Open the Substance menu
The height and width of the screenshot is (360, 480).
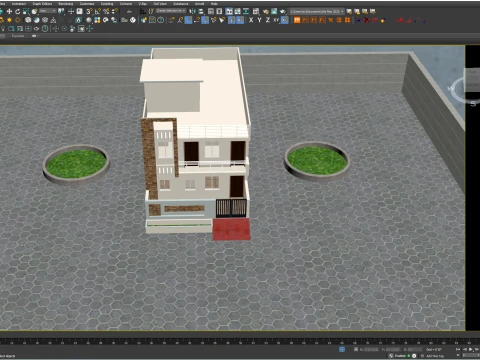pyautogui.click(x=181, y=4)
